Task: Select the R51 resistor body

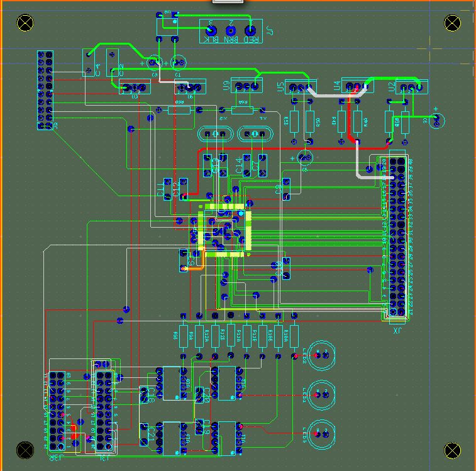Action: [x=294, y=121]
